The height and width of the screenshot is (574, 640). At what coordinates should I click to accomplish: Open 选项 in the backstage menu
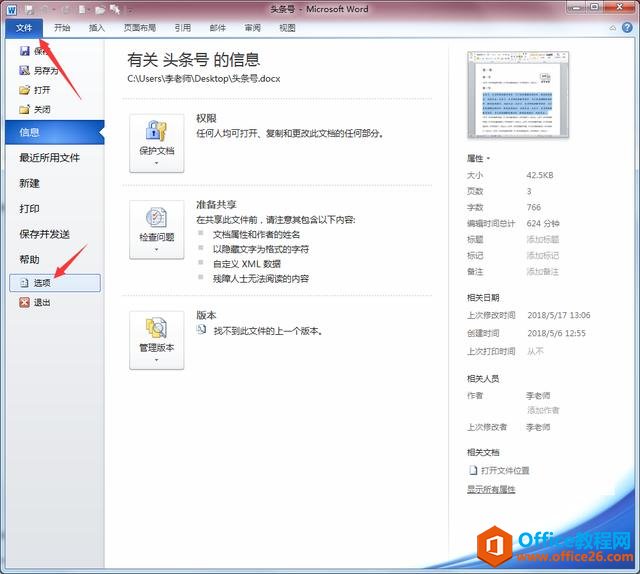pos(55,283)
